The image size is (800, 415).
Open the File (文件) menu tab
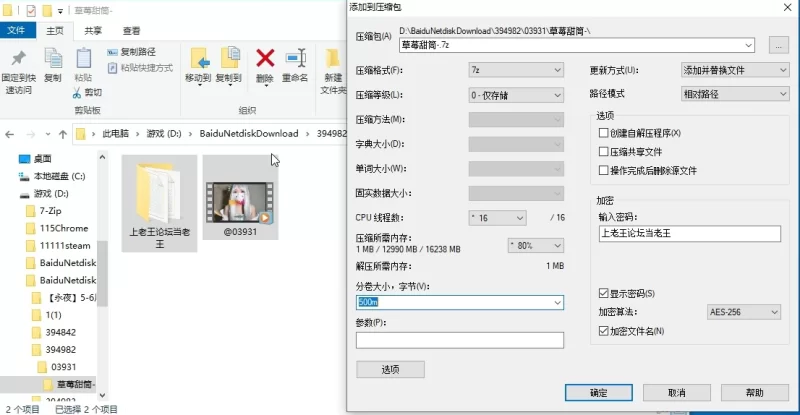[17, 31]
